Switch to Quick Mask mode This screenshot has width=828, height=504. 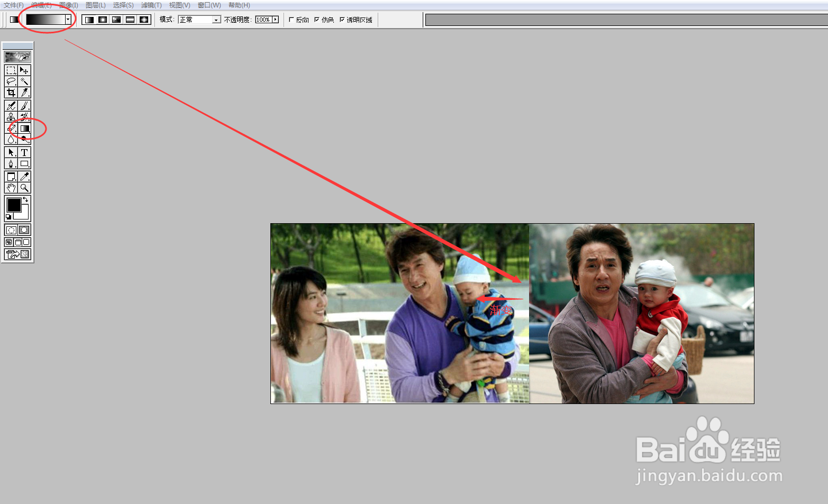(24, 230)
